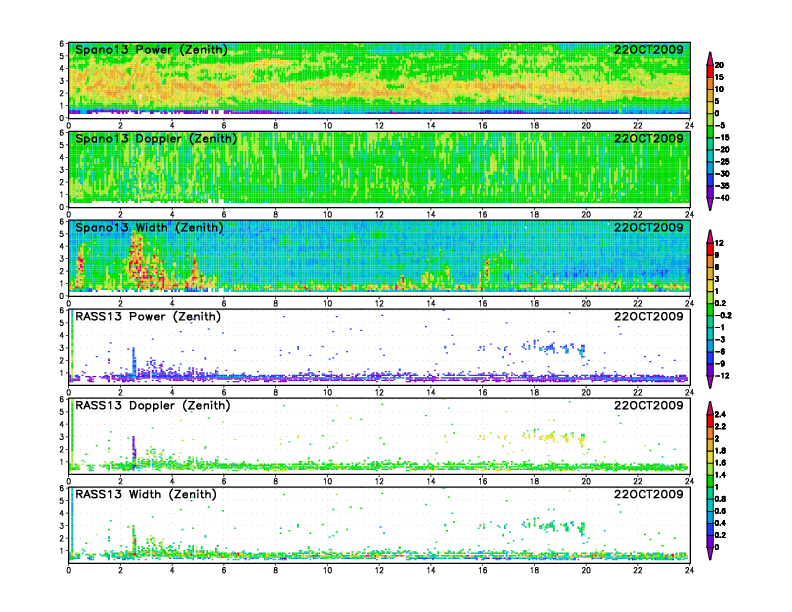Click the 2.2 label on the bottom colorbar
This screenshot has height=612, width=792.
(720, 426)
